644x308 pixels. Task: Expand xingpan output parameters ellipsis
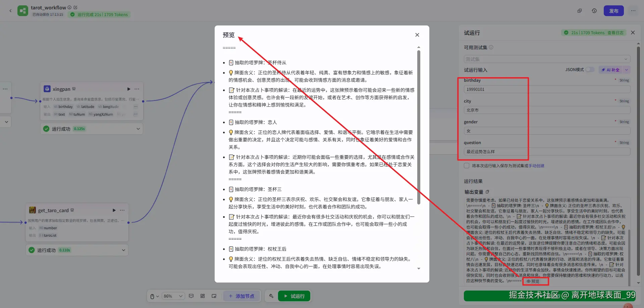[136, 114]
